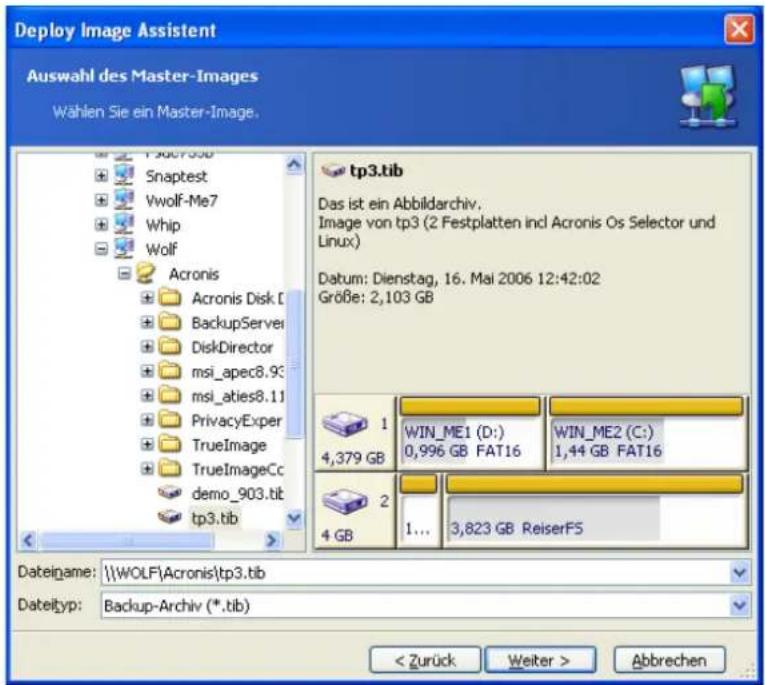The height and width of the screenshot is (685, 765).
Task: Click the hard disk 1 icon
Action: (345, 424)
